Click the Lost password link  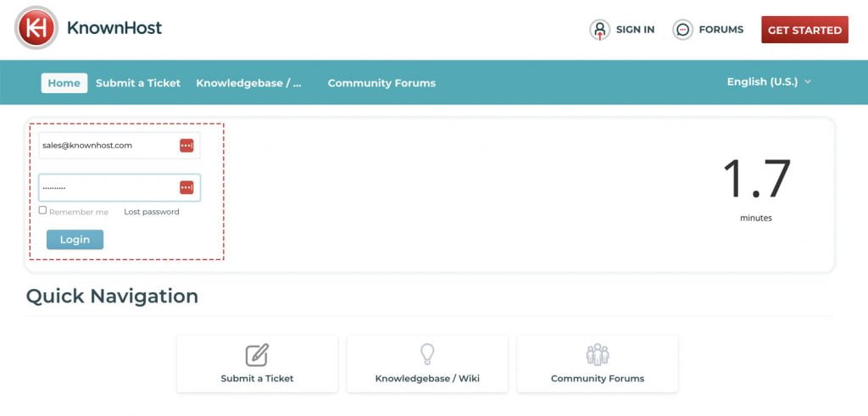[x=152, y=212]
